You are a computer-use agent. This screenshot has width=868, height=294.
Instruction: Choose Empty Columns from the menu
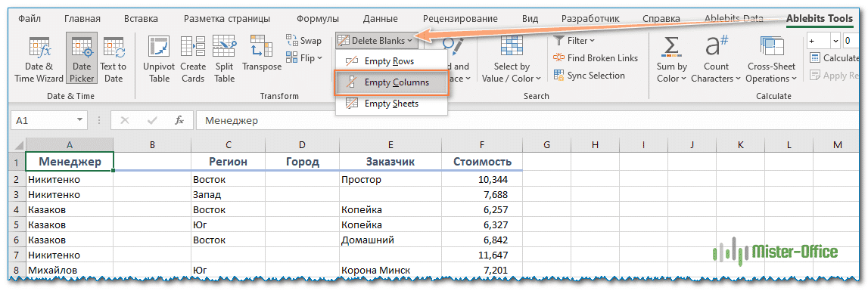pos(391,82)
